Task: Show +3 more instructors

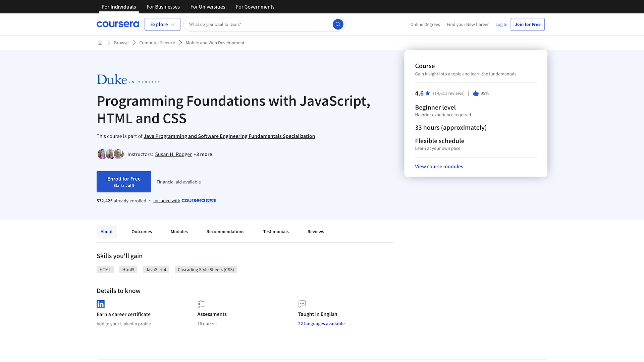Action: 203,154
